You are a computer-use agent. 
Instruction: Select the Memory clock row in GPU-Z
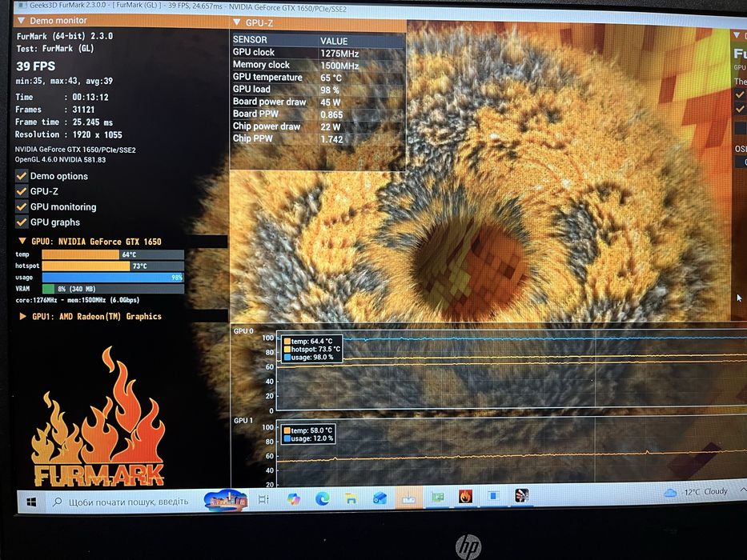point(318,66)
